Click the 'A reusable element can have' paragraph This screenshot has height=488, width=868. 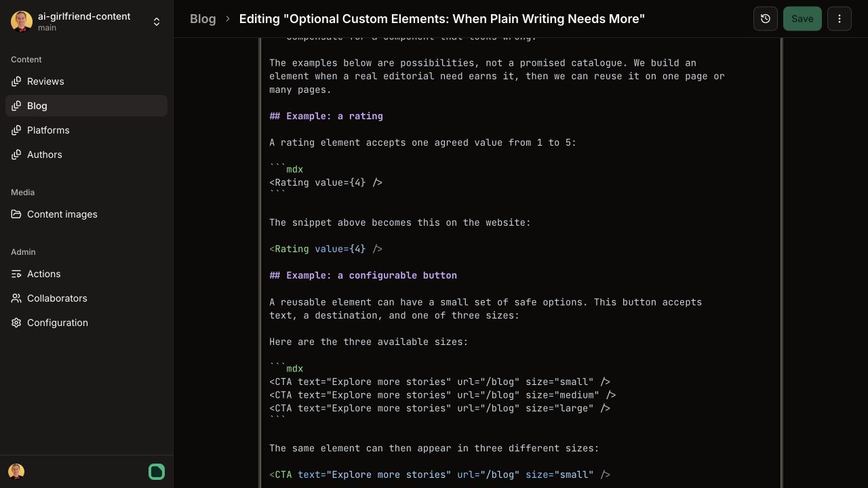click(486, 308)
